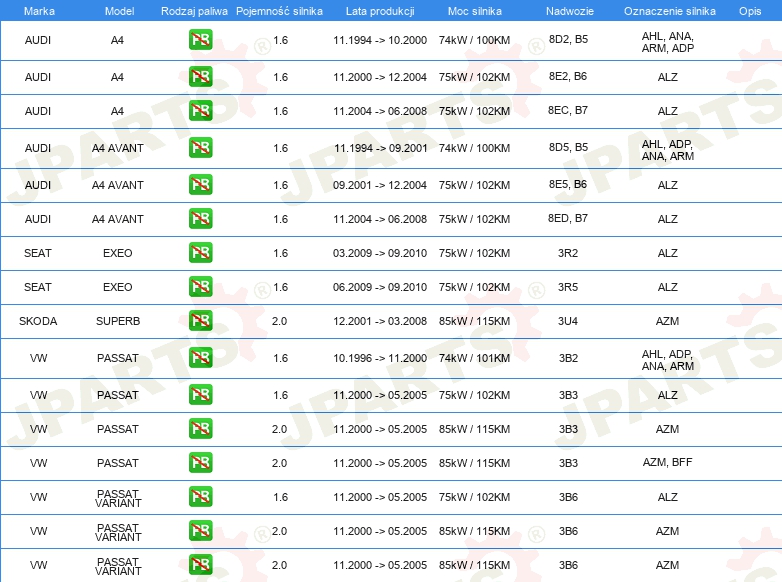The image size is (782, 582).
Task: Click the 3R5 body code cell
Action: tap(568, 287)
